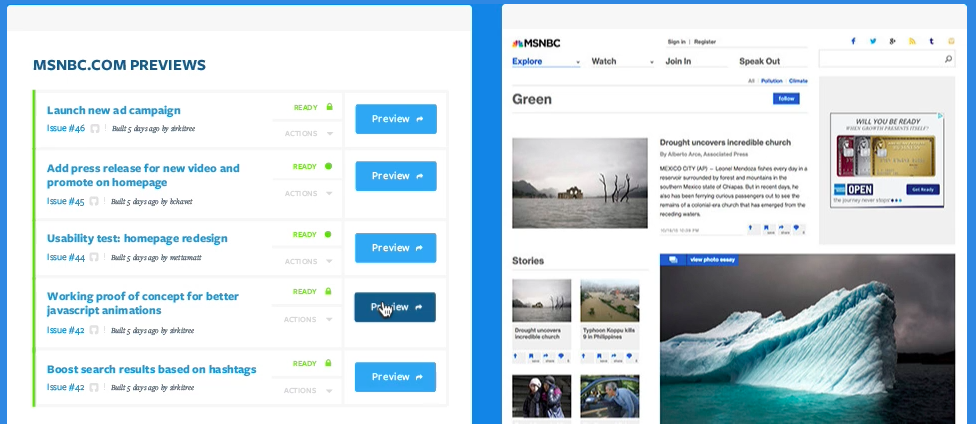The width and height of the screenshot is (976, 434).
Task: Open Typhoon Koppu story thumbnail
Action: [x=609, y=300]
